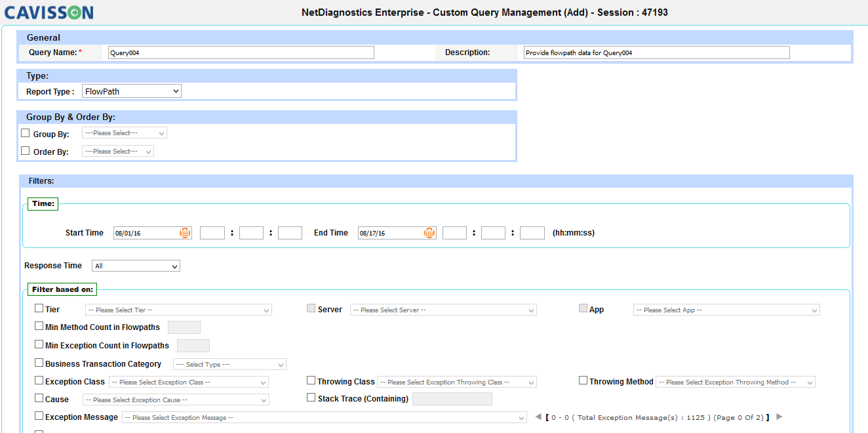This screenshot has height=433, width=868.
Task: Open Business Transaction Category Select Type dropdown
Action: [x=229, y=364]
